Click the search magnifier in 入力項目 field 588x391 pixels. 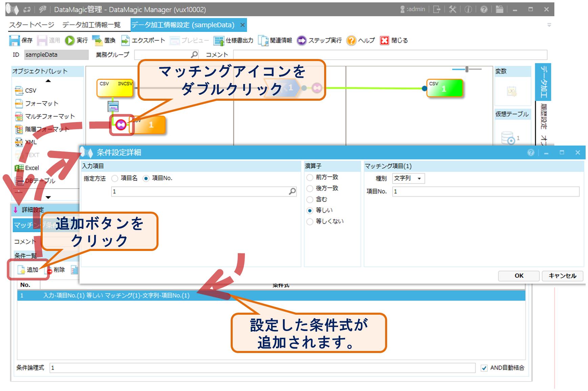pos(292,192)
